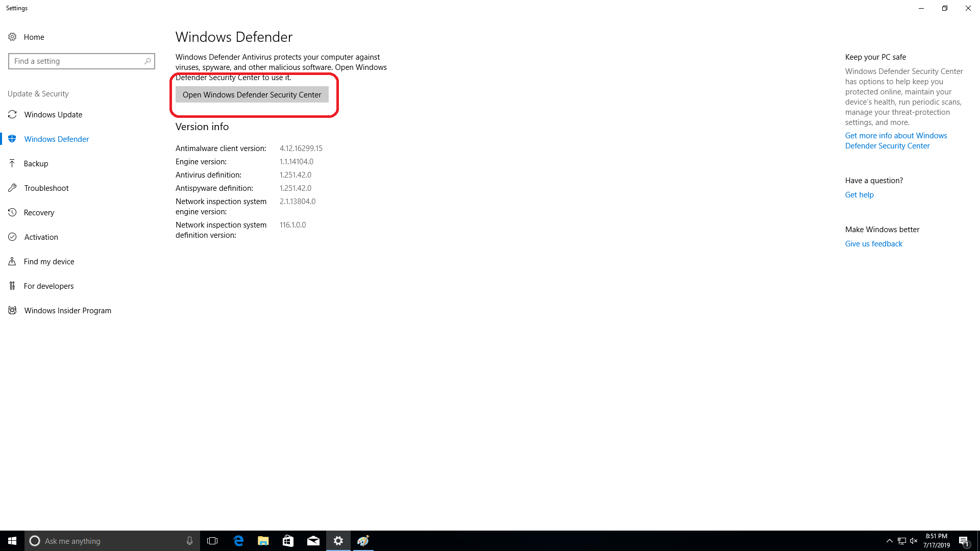980x551 pixels.
Task: Open the Windows Start menu
Action: click(x=12, y=541)
